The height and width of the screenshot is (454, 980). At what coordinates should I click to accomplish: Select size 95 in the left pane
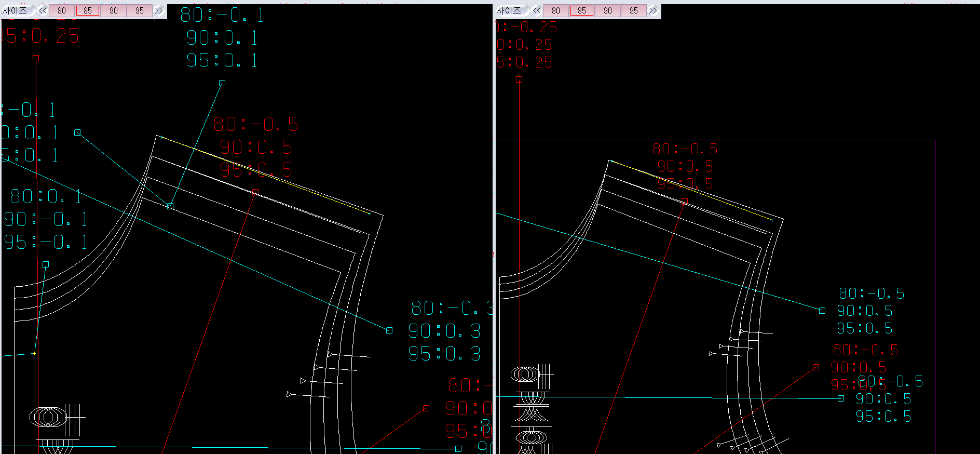(140, 11)
